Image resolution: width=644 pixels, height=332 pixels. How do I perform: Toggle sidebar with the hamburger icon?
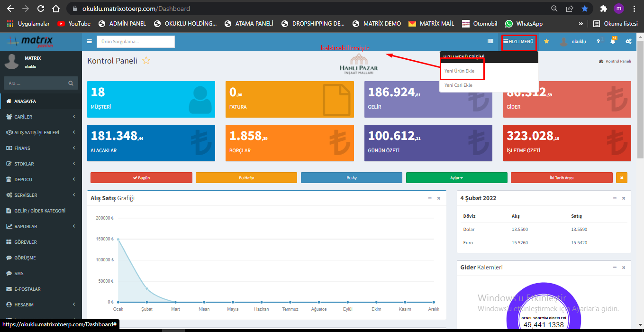(89, 42)
